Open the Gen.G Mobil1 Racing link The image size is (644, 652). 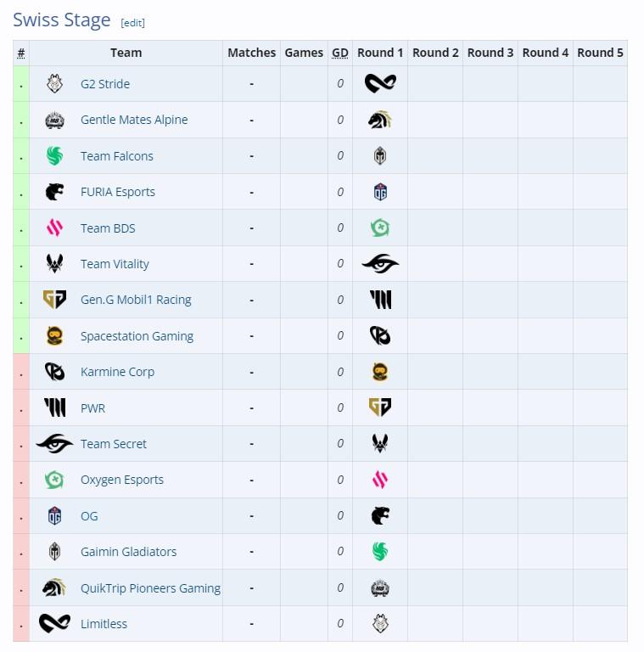tap(136, 300)
